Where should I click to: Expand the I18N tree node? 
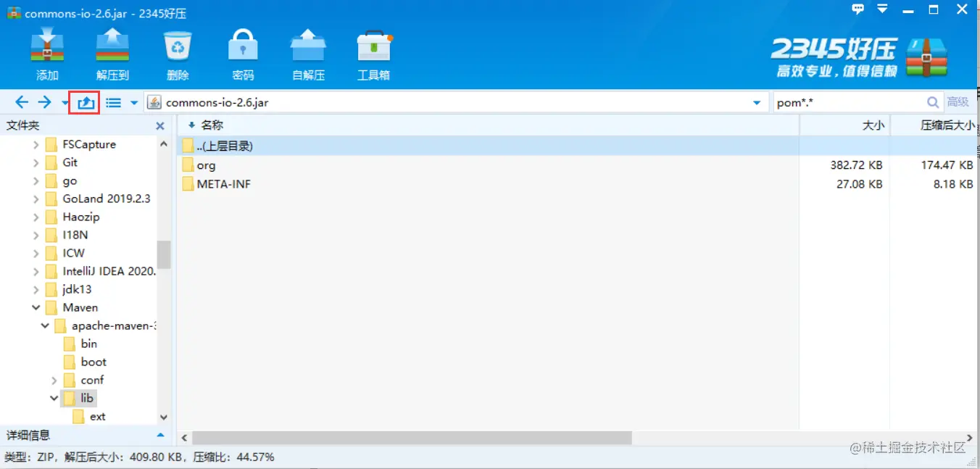point(36,235)
